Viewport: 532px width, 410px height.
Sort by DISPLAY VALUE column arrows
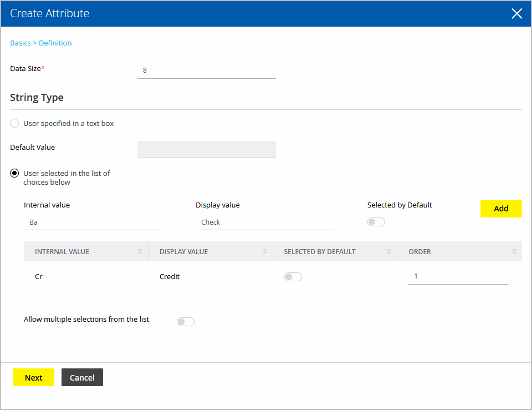pos(265,251)
